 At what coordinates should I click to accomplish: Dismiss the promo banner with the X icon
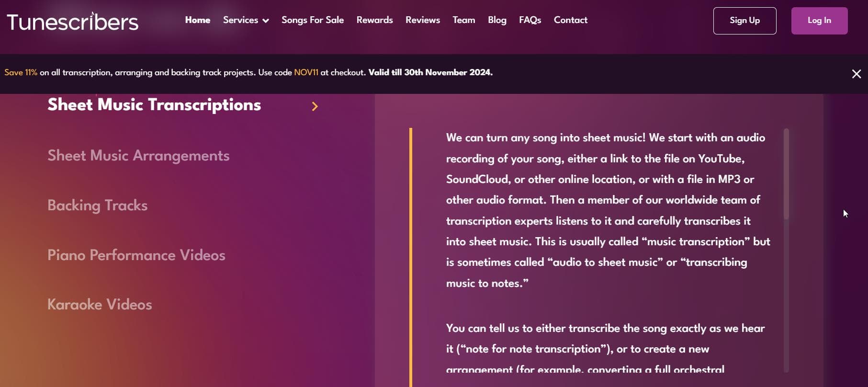(857, 74)
